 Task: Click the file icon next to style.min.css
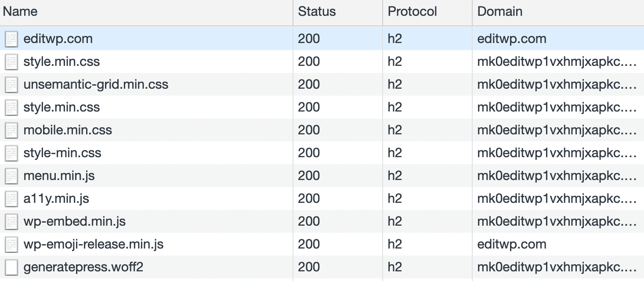pyautogui.click(x=11, y=61)
